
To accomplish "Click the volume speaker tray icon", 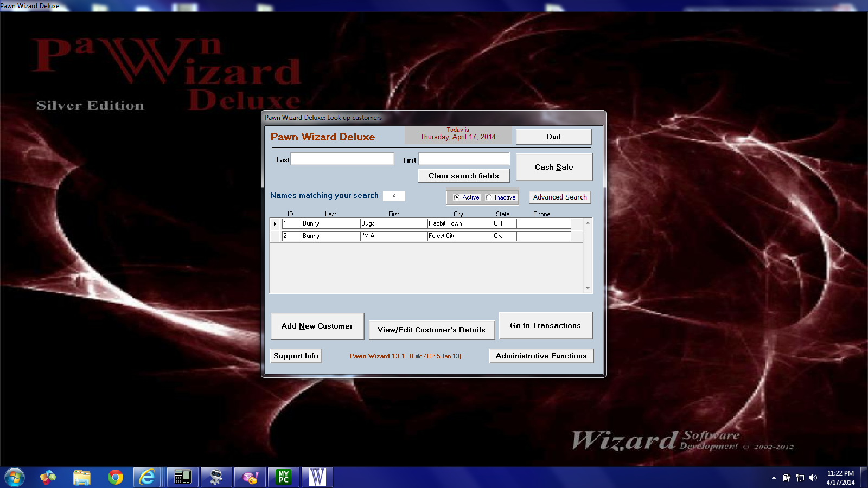I will click(x=813, y=478).
